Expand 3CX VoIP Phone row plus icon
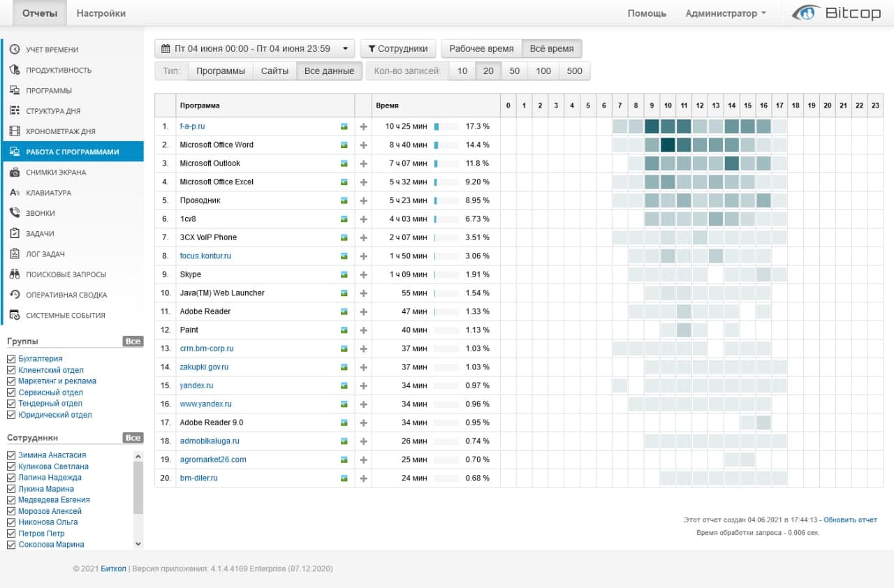 click(x=363, y=237)
